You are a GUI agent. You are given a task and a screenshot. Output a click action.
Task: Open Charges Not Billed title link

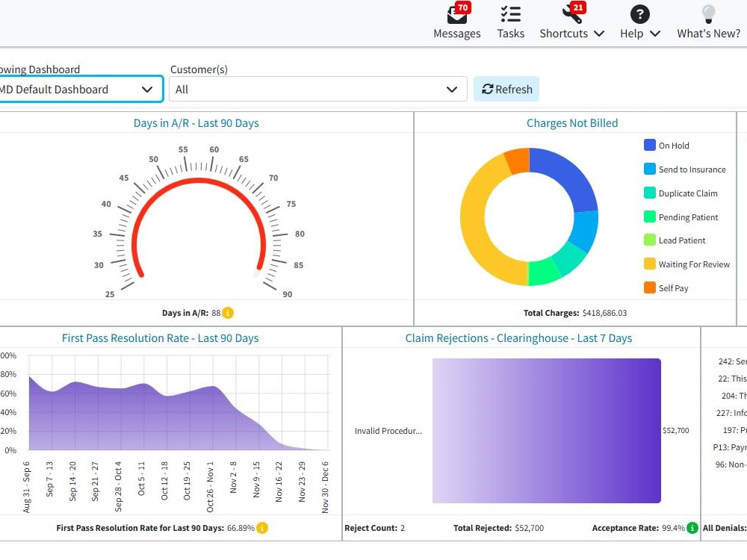click(572, 123)
